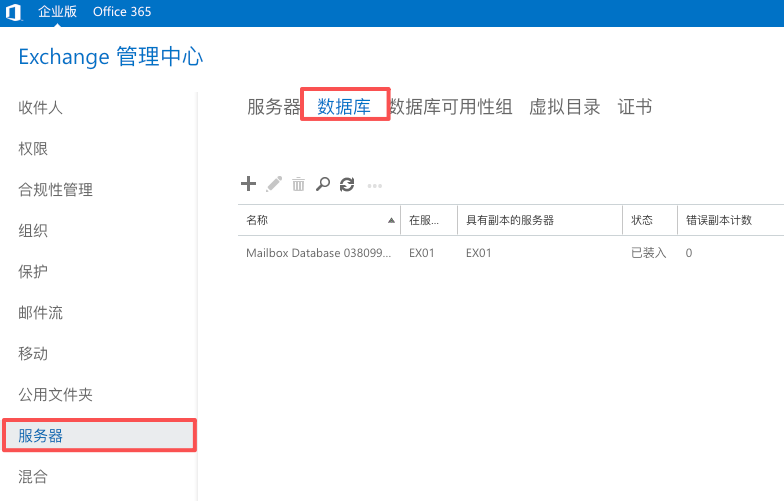Viewport: 784px width, 501px height.
Task: Add a new database with plus icon
Action: pyautogui.click(x=248, y=184)
